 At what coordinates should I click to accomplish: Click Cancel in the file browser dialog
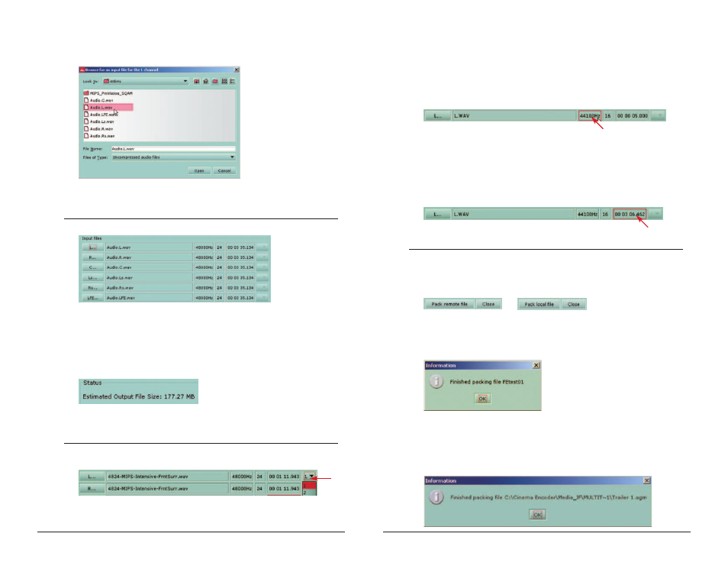pos(224,170)
